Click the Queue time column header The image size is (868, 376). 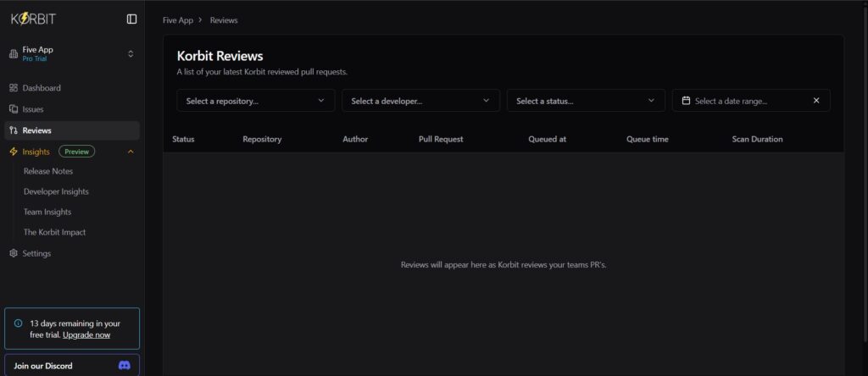click(x=647, y=140)
